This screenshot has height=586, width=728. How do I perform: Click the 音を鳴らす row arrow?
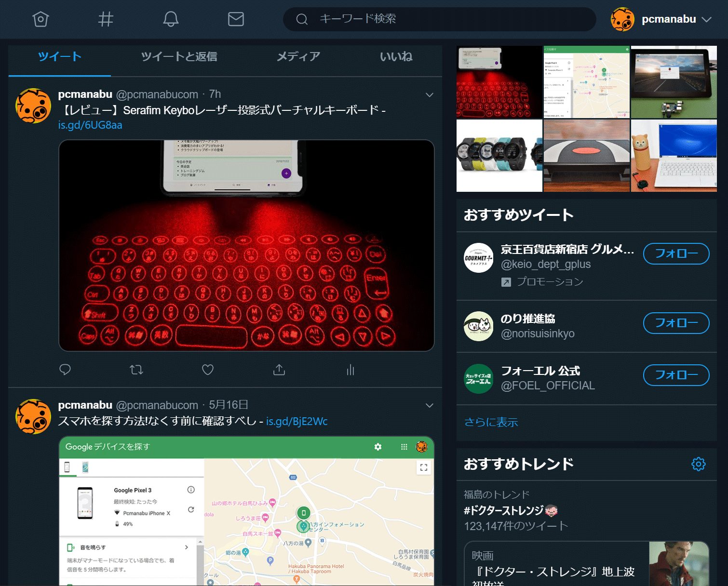tap(187, 547)
